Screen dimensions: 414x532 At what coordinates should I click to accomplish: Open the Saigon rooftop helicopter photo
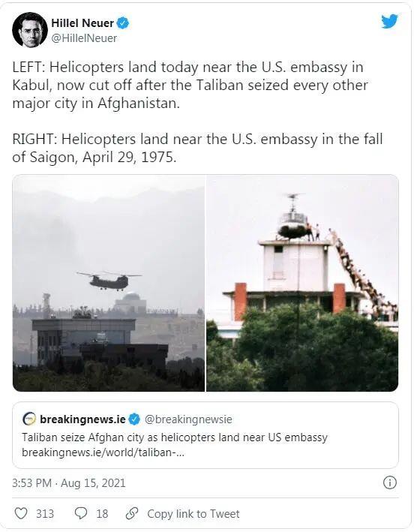[x=302, y=283]
